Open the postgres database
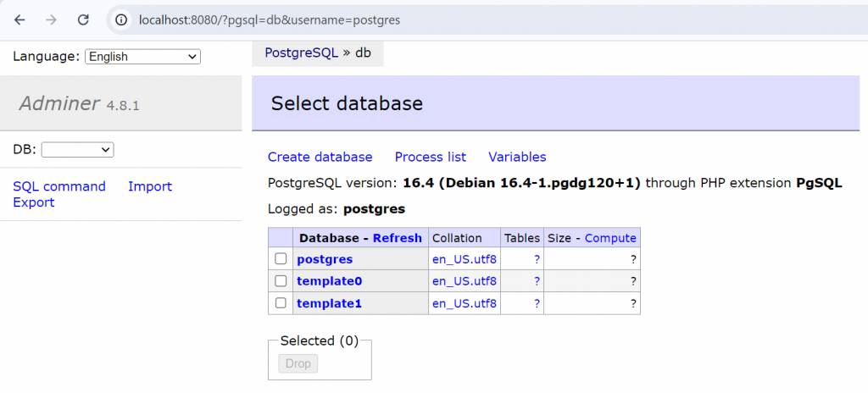The image size is (868, 393). [x=325, y=259]
